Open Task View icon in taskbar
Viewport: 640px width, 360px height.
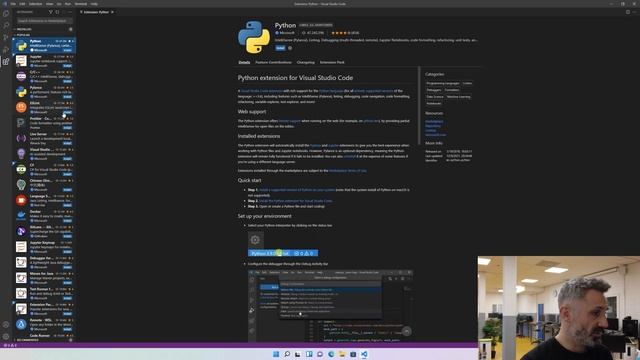(298, 354)
